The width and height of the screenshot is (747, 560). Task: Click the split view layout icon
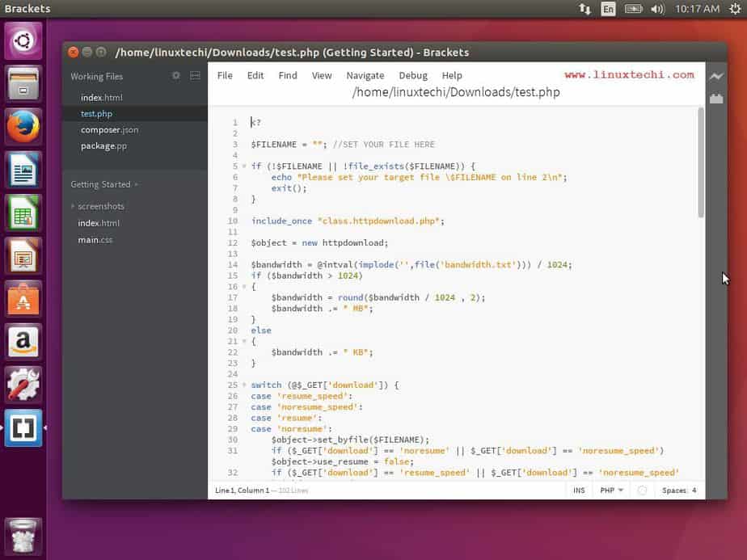pyautogui.click(x=196, y=76)
